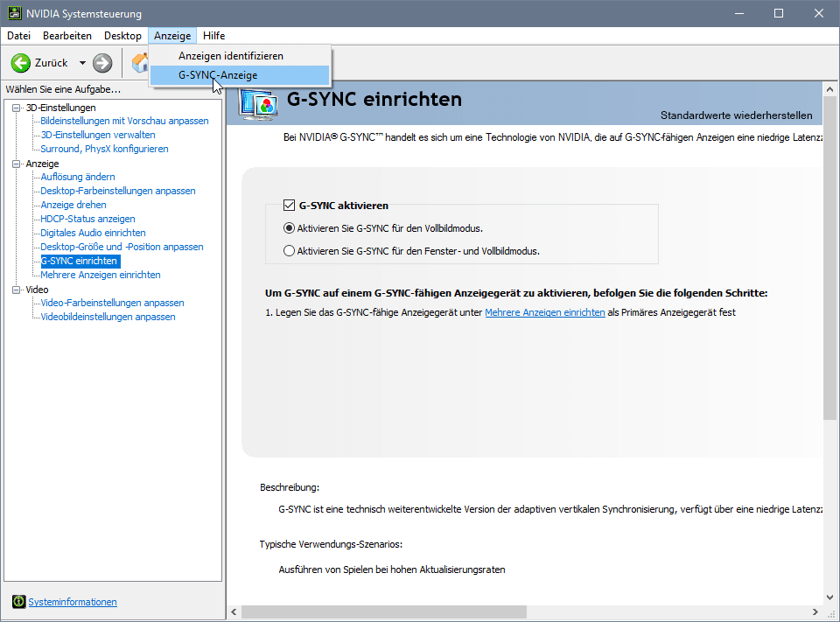
Task: Select Anzeige drehen in tree
Action: [x=73, y=205]
